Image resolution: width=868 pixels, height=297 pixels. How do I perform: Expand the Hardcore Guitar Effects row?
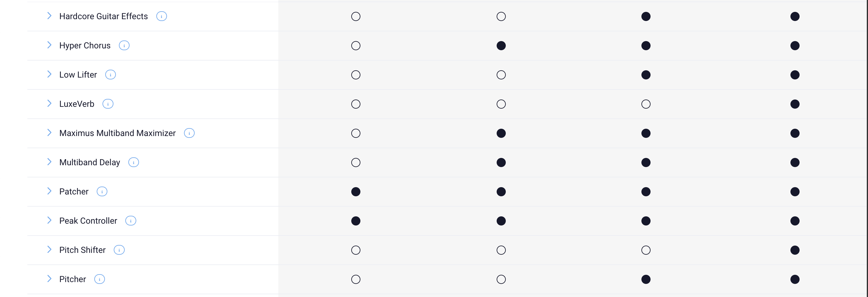pos(49,16)
